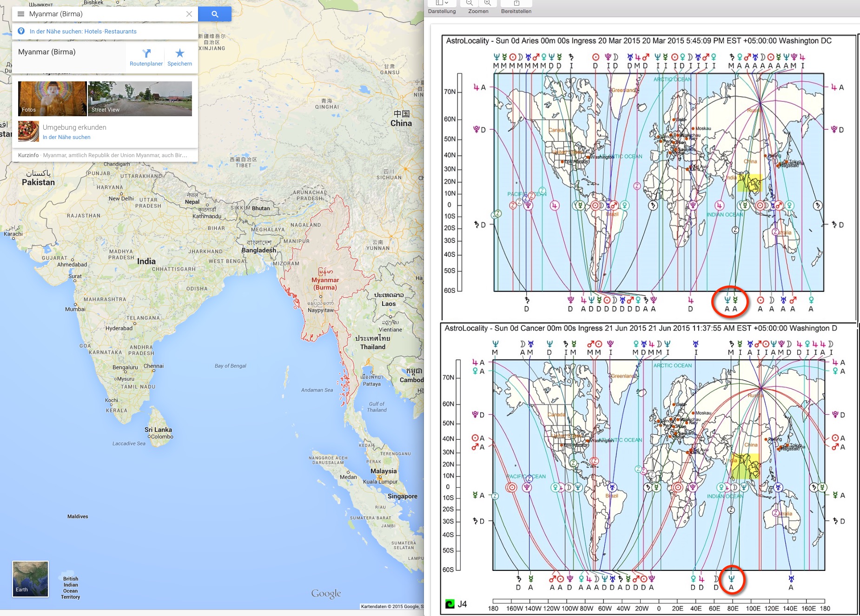The height and width of the screenshot is (616, 860).
Task: Clear the Myanmar (Birma) search text
Action: (x=189, y=14)
